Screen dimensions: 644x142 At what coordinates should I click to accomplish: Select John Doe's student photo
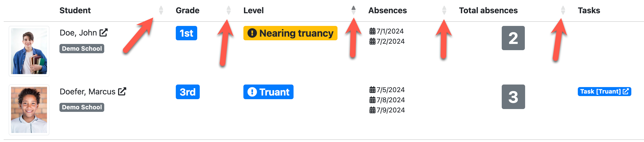click(29, 51)
